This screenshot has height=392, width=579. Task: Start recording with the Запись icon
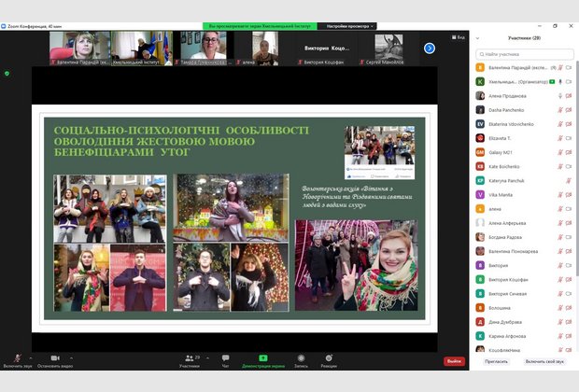[x=302, y=359]
